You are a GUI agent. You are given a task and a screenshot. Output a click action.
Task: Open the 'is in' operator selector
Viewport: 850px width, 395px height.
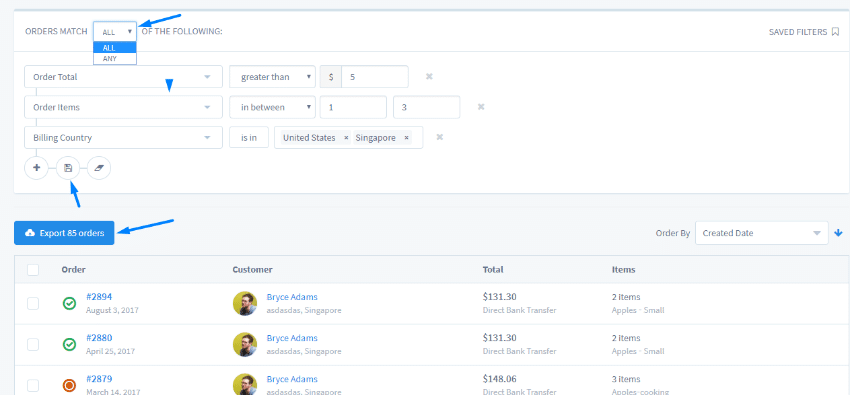click(x=249, y=137)
